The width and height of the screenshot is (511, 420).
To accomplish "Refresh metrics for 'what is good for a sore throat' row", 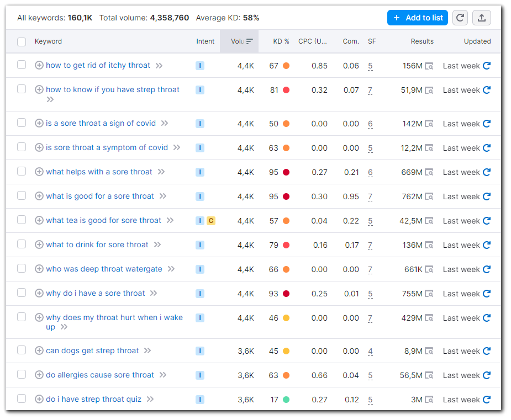I will point(487,196).
